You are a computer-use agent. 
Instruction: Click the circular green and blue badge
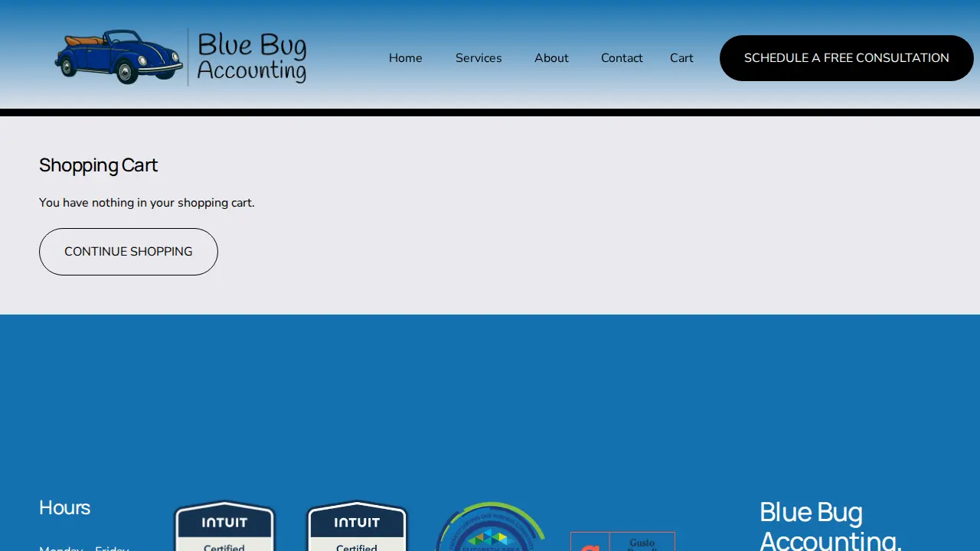click(x=490, y=527)
